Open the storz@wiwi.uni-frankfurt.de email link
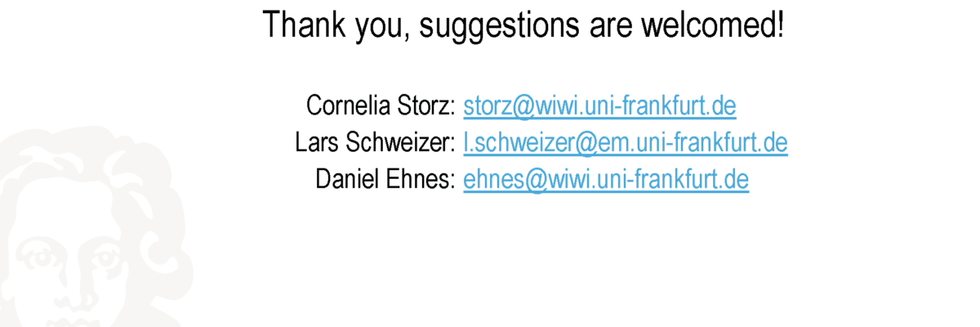The height and width of the screenshot is (327, 980). tap(600, 105)
